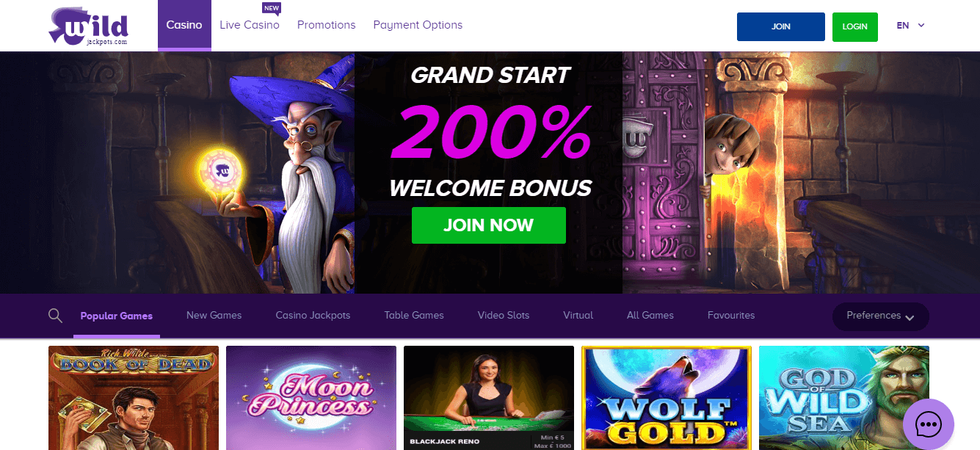980x450 pixels.
Task: Show Video Slots games
Action: point(504,315)
